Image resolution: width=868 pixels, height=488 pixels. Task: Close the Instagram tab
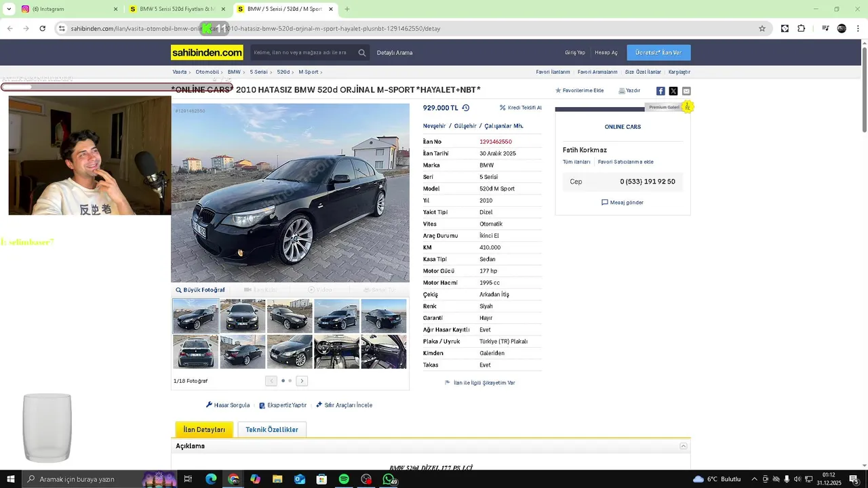115,9
